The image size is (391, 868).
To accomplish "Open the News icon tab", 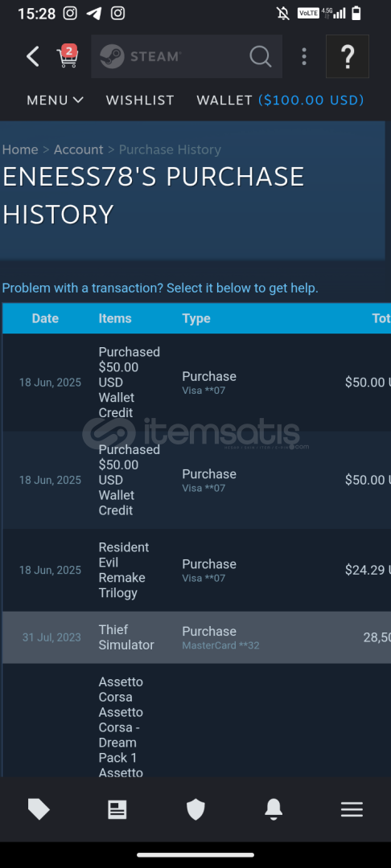I will pyautogui.click(x=117, y=809).
